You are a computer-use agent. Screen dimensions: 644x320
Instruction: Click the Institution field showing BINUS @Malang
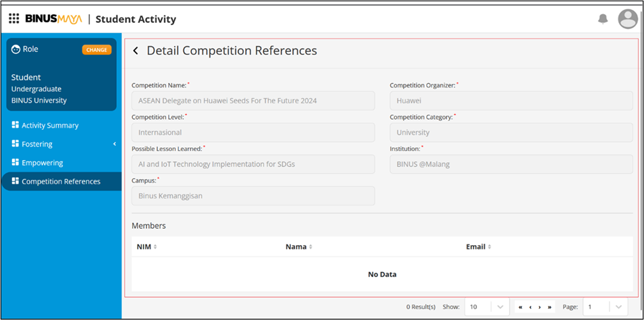[511, 164]
